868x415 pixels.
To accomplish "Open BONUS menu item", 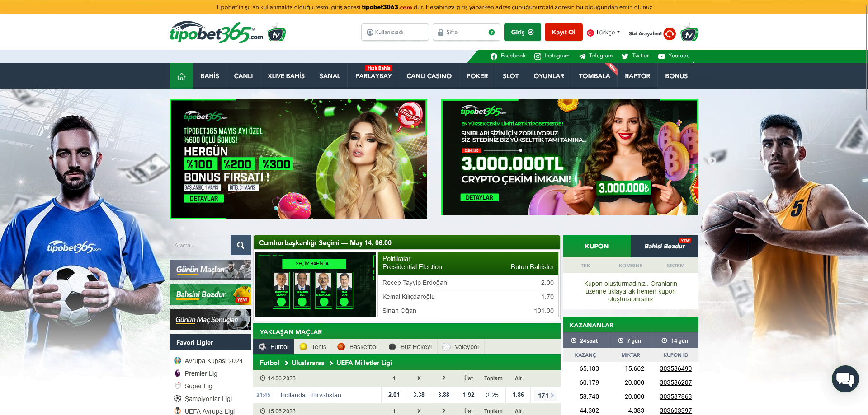I will (676, 76).
